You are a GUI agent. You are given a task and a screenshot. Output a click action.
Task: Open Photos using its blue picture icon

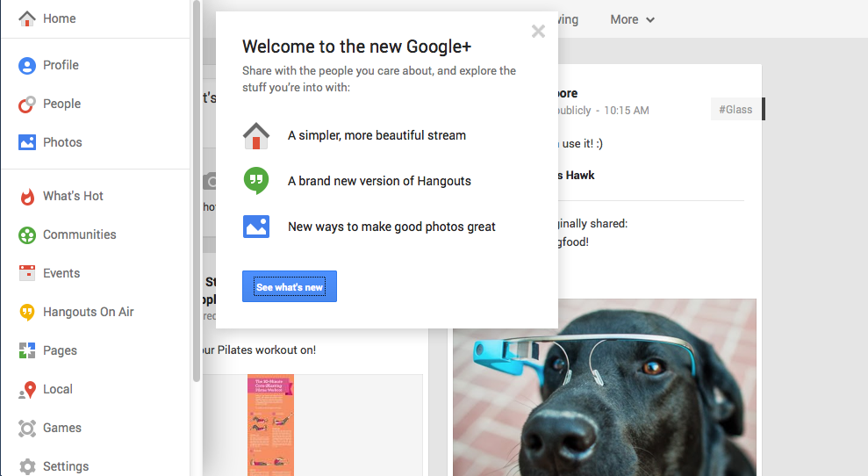tap(27, 142)
